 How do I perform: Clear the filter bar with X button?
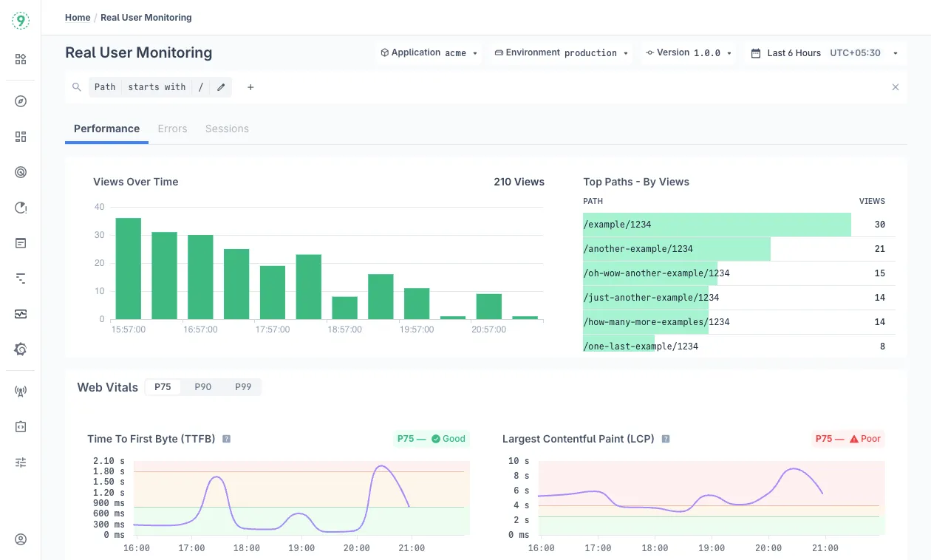click(x=896, y=87)
